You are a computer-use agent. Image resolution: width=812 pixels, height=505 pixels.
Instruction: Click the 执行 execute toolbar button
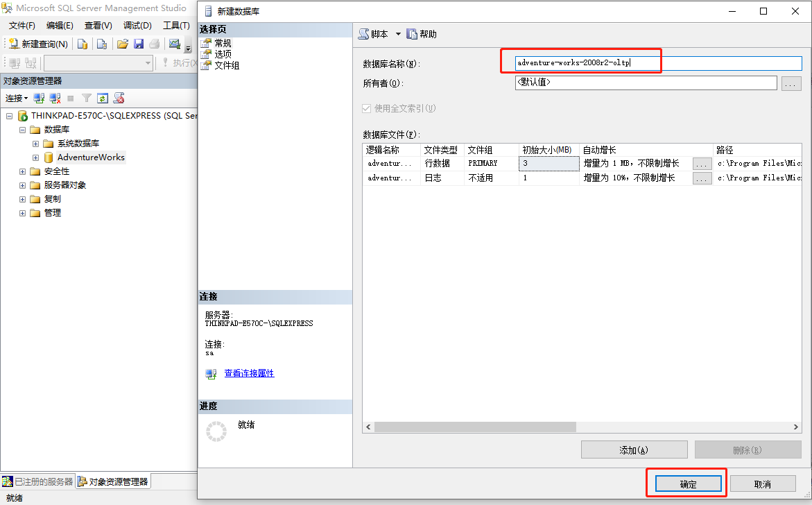click(178, 62)
